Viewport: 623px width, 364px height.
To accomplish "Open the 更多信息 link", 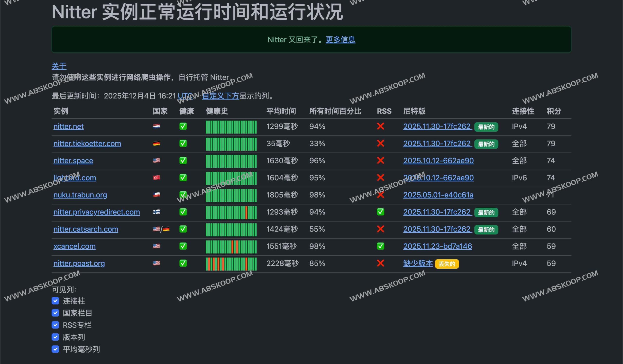I will [x=340, y=39].
